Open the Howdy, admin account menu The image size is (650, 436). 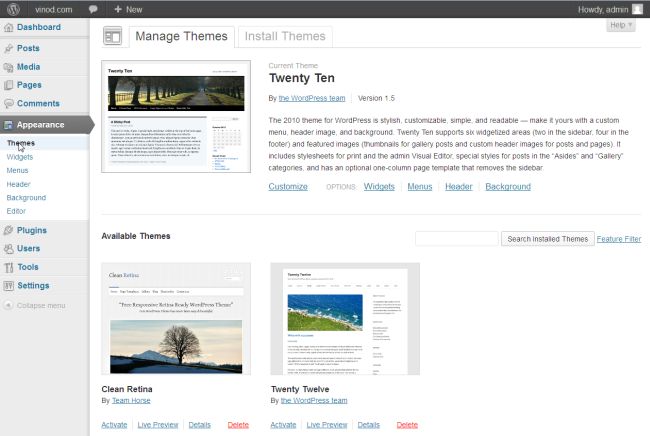pyautogui.click(x=610, y=9)
